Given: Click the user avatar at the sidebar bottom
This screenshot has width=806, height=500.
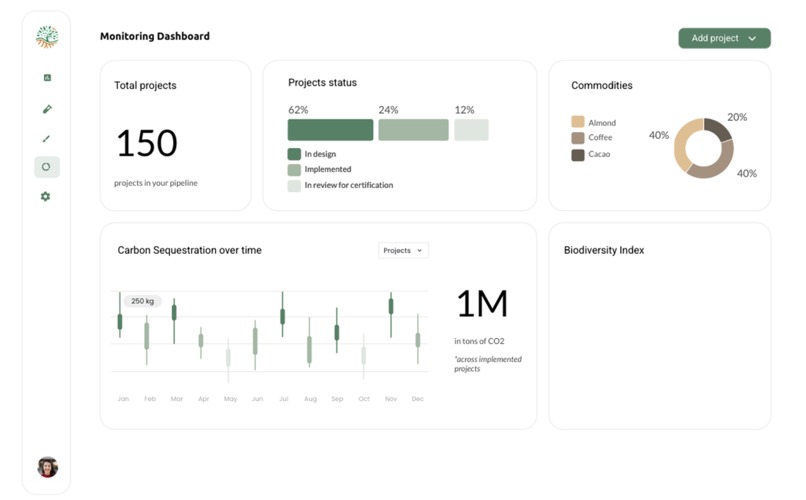Looking at the screenshot, I should pos(47,467).
